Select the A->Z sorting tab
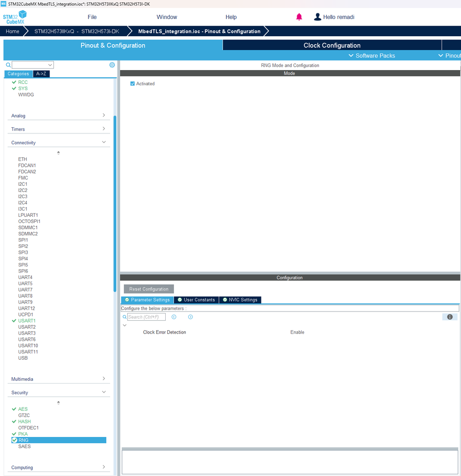The width and height of the screenshot is (461, 476). point(41,74)
